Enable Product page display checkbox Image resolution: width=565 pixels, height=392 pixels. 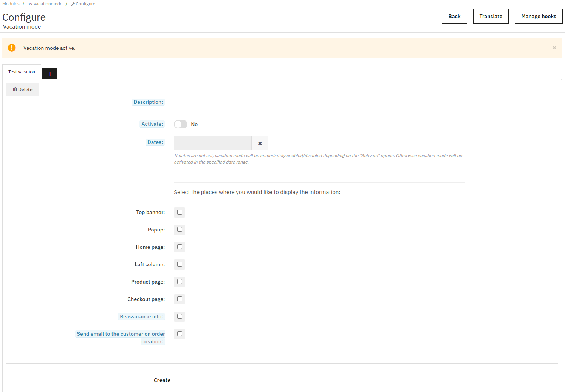pos(180,282)
